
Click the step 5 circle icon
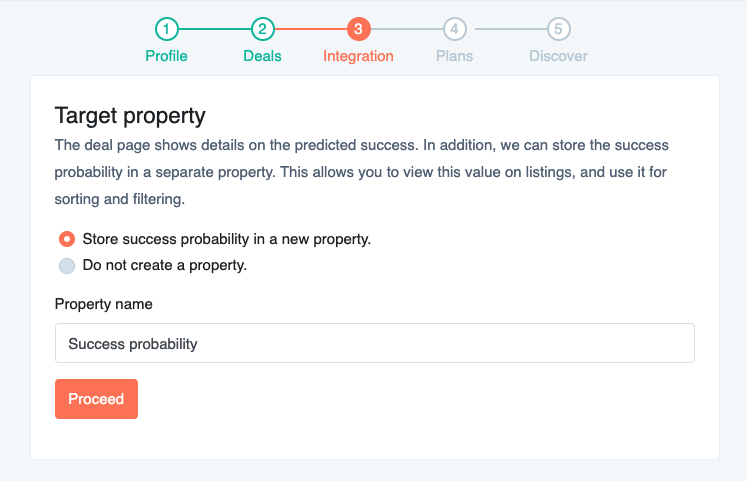click(x=558, y=29)
